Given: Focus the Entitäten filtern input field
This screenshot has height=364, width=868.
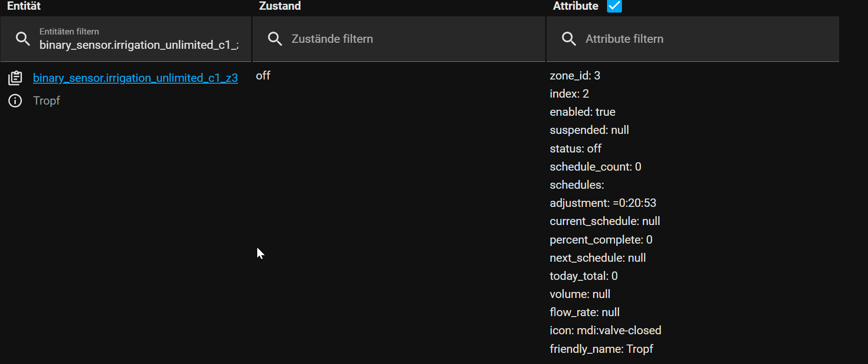Looking at the screenshot, I should [126, 39].
